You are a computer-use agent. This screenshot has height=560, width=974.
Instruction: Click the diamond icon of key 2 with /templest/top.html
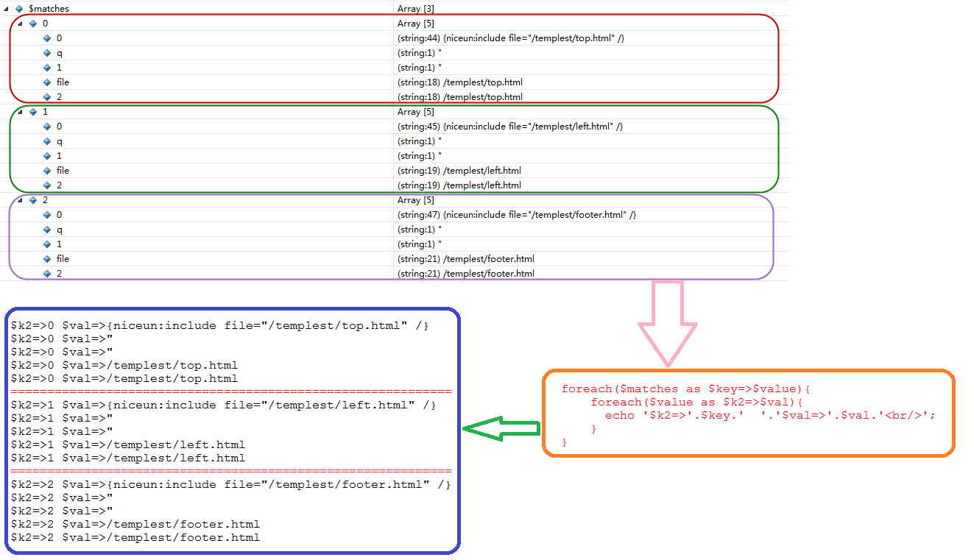(47, 97)
